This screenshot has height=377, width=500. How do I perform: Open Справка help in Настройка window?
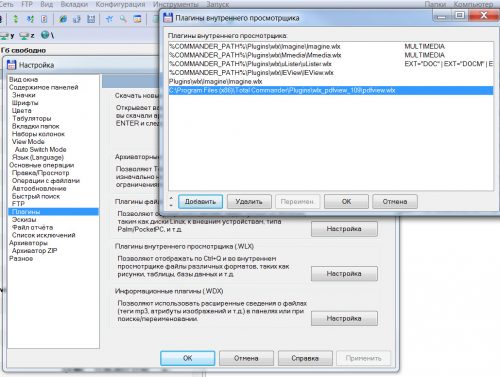click(305, 358)
